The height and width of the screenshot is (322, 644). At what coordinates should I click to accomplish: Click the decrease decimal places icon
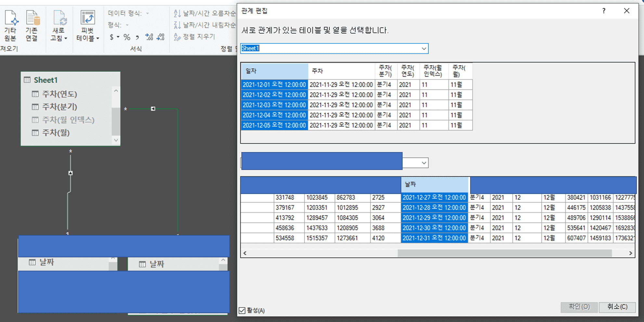click(x=161, y=37)
